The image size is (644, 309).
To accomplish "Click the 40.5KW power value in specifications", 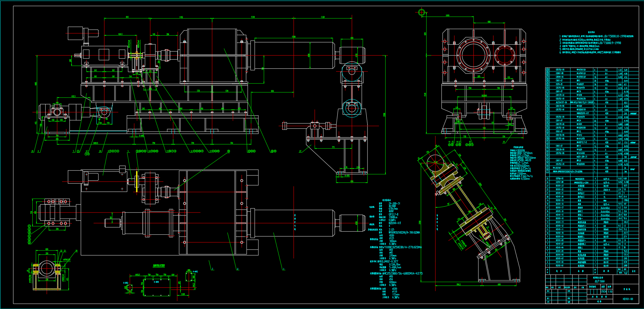I will point(392,206).
